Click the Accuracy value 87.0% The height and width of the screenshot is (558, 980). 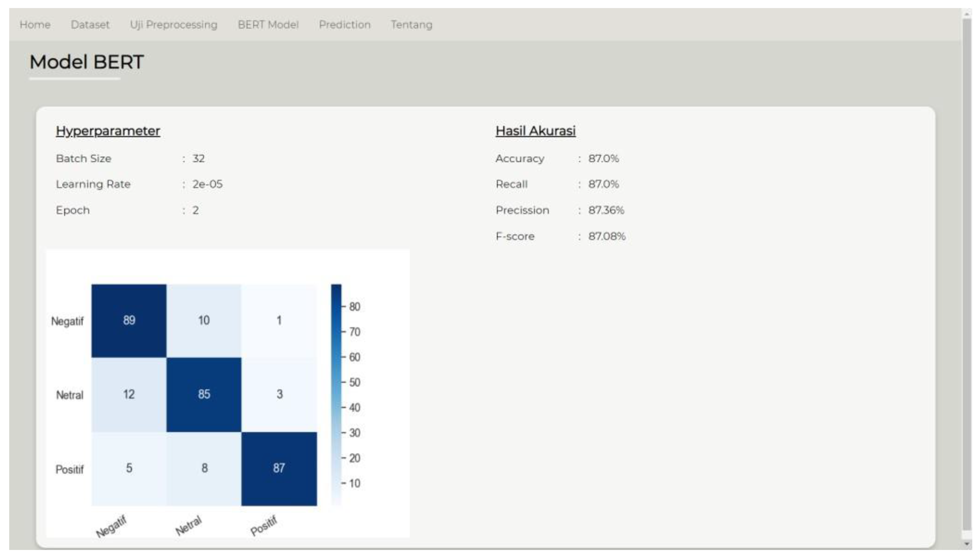click(x=603, y=159)
